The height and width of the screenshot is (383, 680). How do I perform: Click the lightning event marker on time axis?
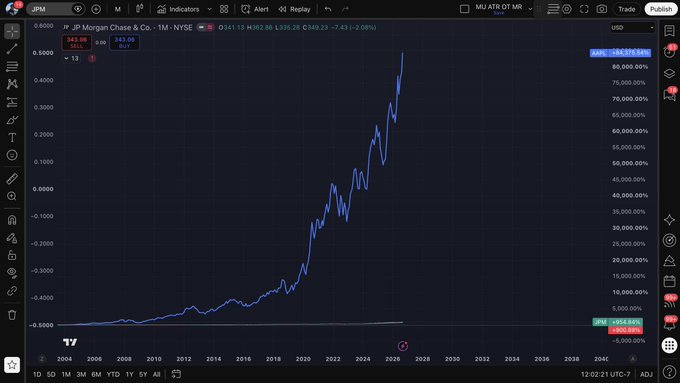point(403,346)
